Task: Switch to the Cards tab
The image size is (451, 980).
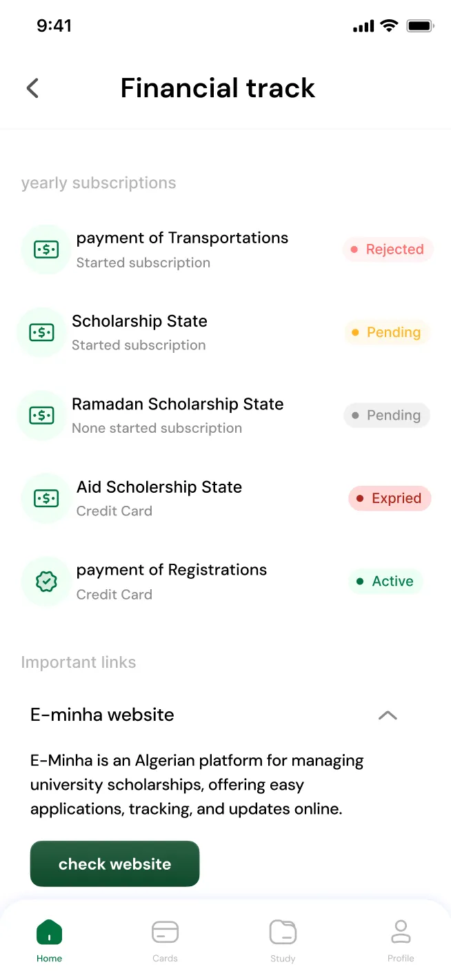Action: pos(165,940)
